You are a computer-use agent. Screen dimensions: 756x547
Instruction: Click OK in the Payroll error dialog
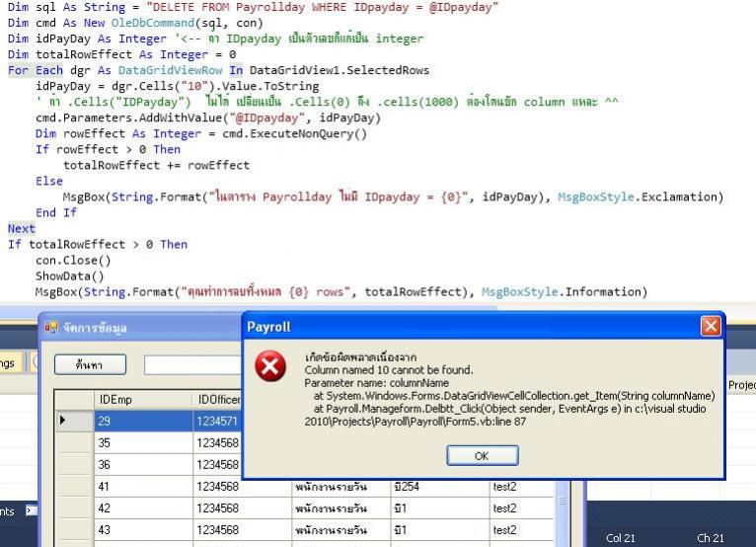483,456
